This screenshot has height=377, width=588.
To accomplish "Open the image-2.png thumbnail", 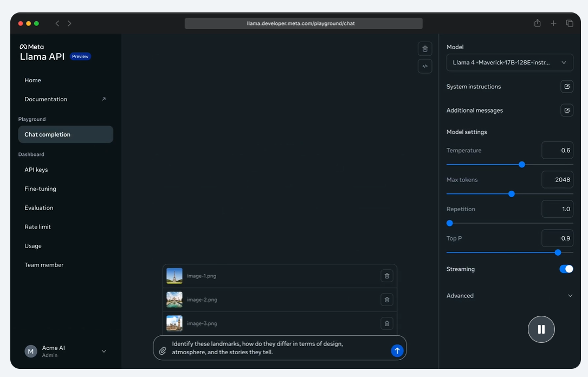I will [x=175, y=300].
